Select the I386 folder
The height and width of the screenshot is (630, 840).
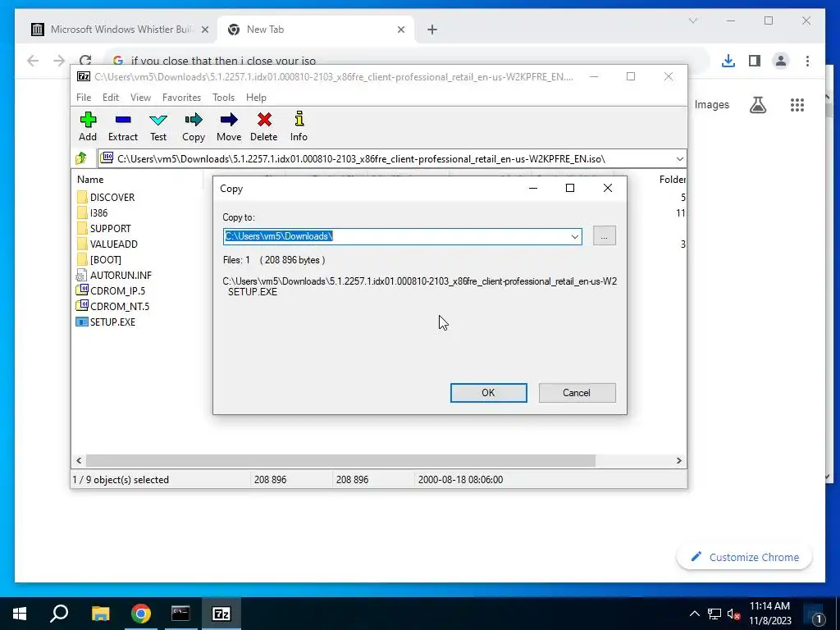coord(92,212)
